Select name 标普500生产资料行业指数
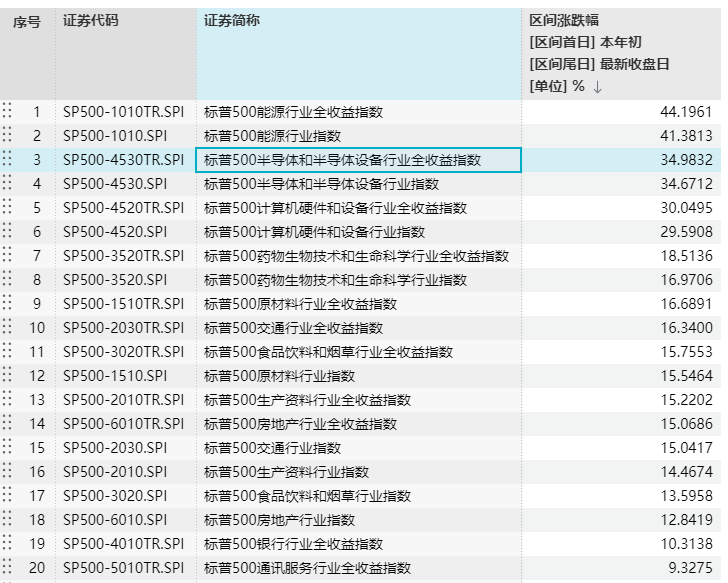The image size is (728, 583). (286, 472)
